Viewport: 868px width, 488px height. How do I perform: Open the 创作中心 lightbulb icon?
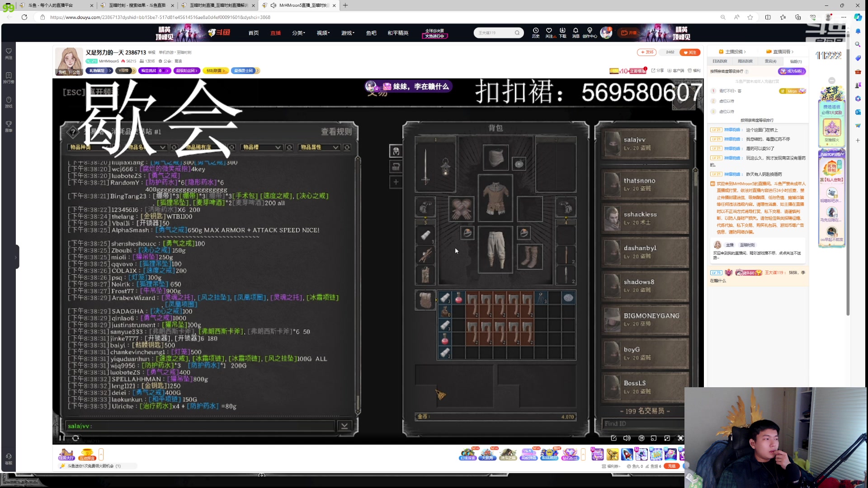(x=590, y=33)
